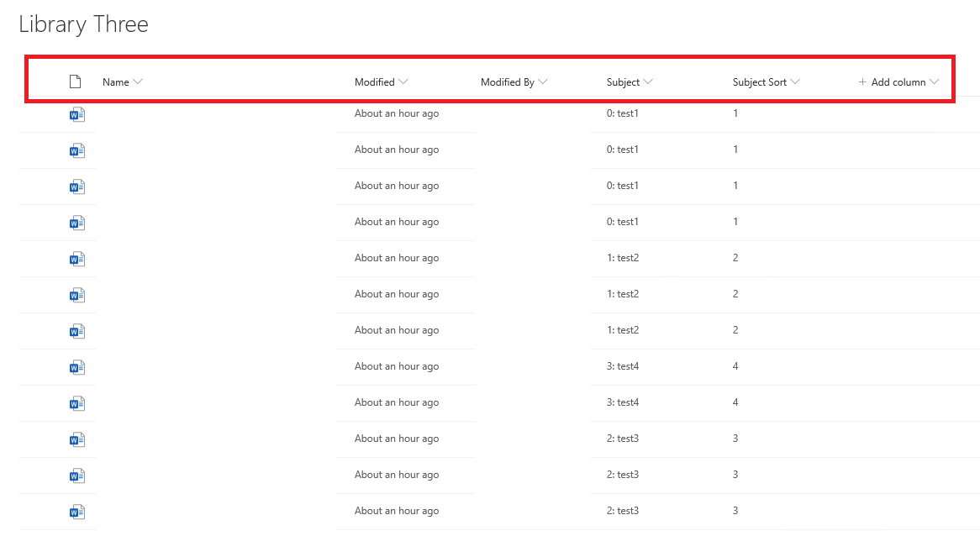The image size is (980, 536).
Task: Click the first '3: test4' subject cell
Action: click(x=623, y=366)
